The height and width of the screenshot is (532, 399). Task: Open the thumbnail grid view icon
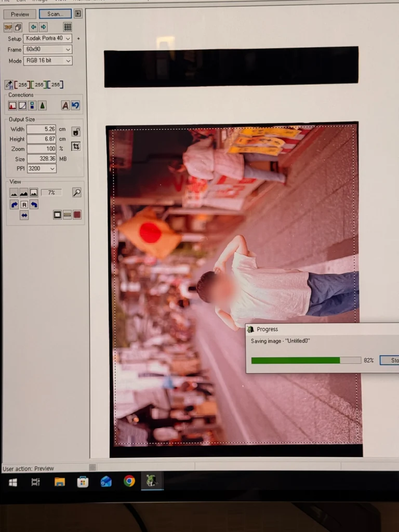[68, 27]
